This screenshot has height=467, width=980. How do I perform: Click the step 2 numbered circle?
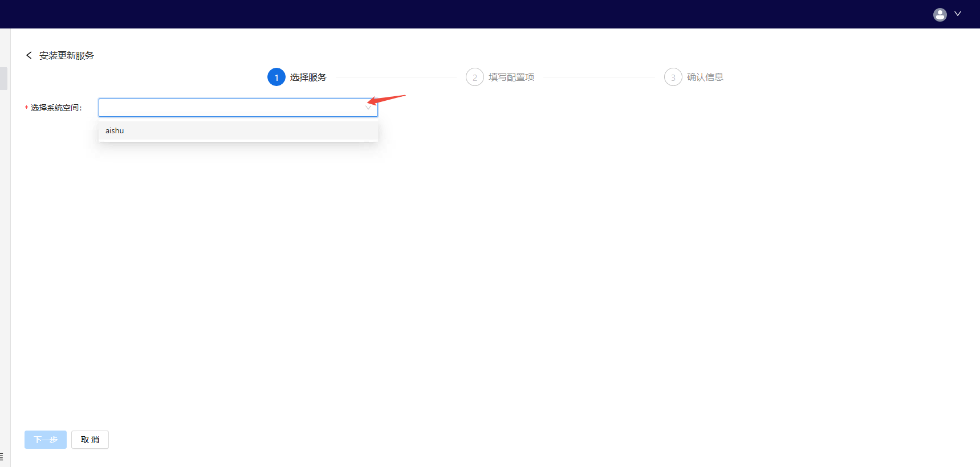474,77
